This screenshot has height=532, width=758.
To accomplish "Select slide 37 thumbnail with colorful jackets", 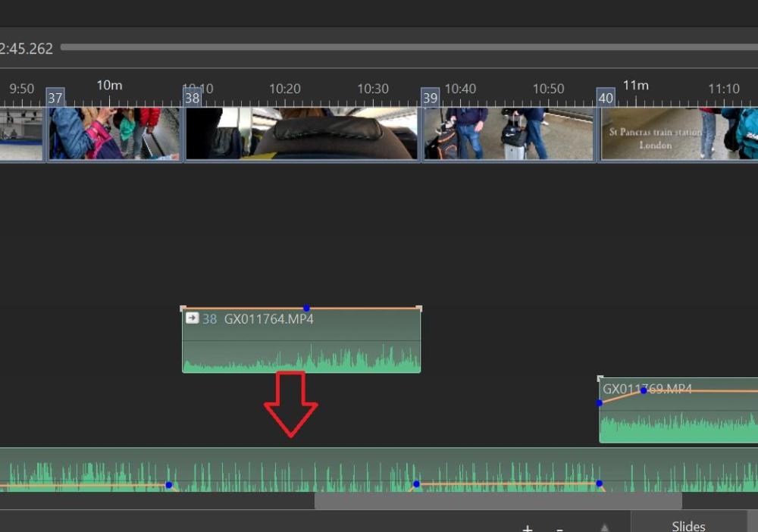I will pos(114,134).
